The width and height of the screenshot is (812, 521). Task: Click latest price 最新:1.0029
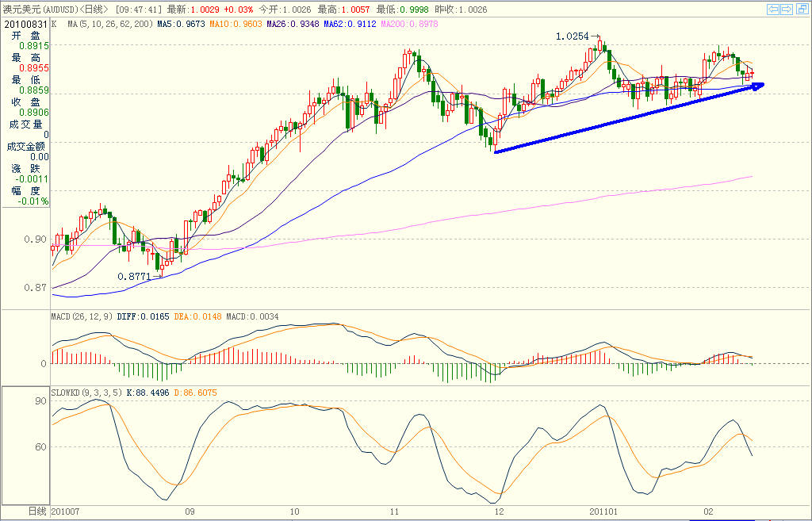tap(193, 10)
